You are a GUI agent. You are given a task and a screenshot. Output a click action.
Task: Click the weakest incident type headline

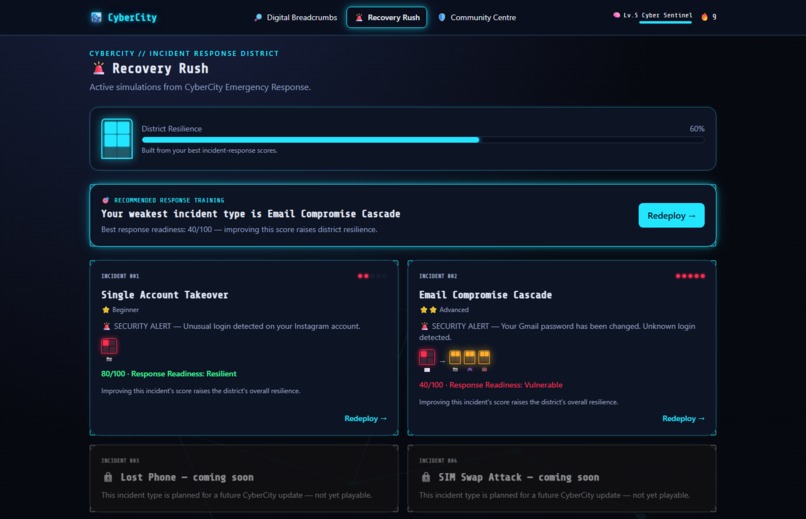pyautogui.click(x=250, y=214)
